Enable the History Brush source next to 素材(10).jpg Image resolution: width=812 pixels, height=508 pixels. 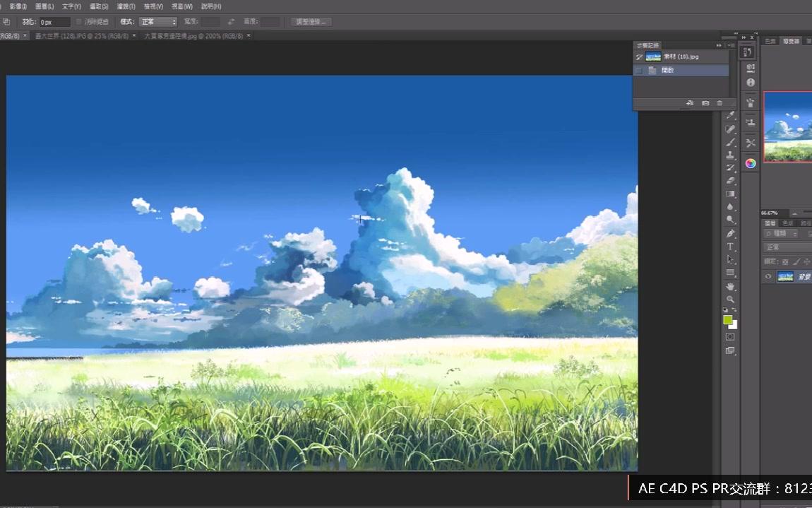coord(638,56)
